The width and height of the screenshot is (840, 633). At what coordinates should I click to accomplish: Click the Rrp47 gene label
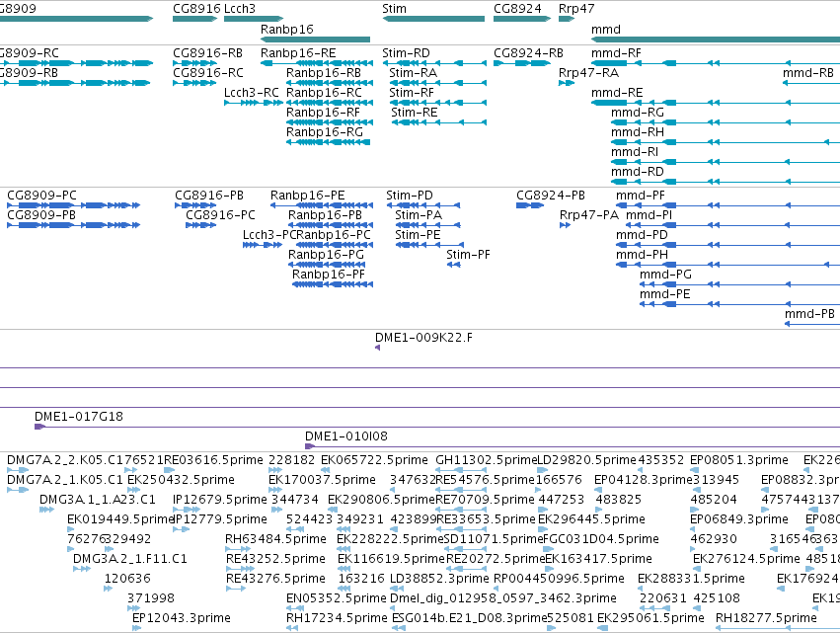click(575, 9)
